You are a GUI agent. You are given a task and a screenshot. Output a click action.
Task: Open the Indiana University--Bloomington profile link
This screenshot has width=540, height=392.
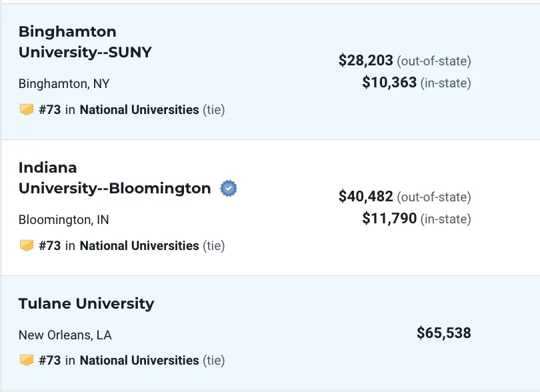[115, 178]
